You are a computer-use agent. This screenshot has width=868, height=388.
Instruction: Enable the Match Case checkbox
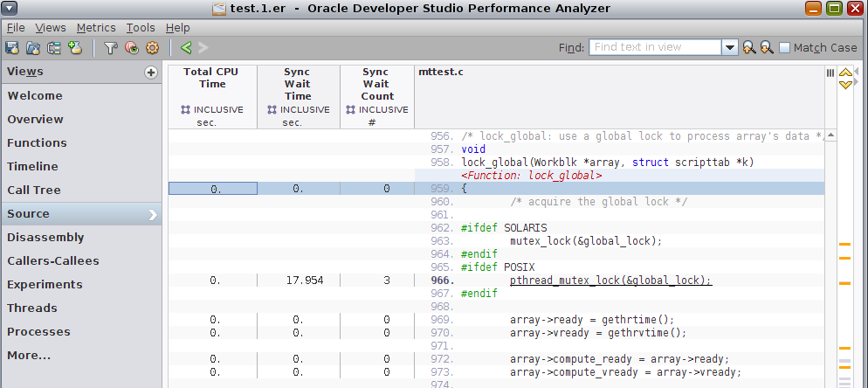point(785,48)
